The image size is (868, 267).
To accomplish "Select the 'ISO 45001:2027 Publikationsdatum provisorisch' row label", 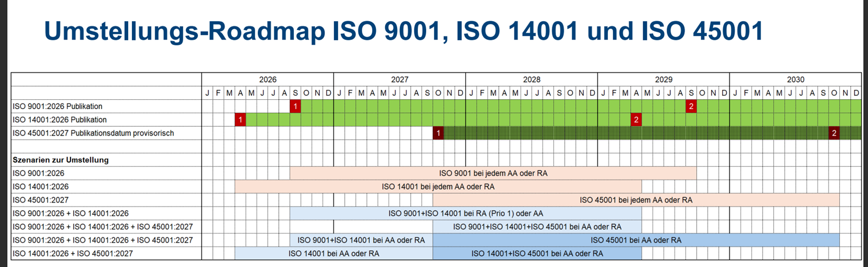I will tap(93, 133).
